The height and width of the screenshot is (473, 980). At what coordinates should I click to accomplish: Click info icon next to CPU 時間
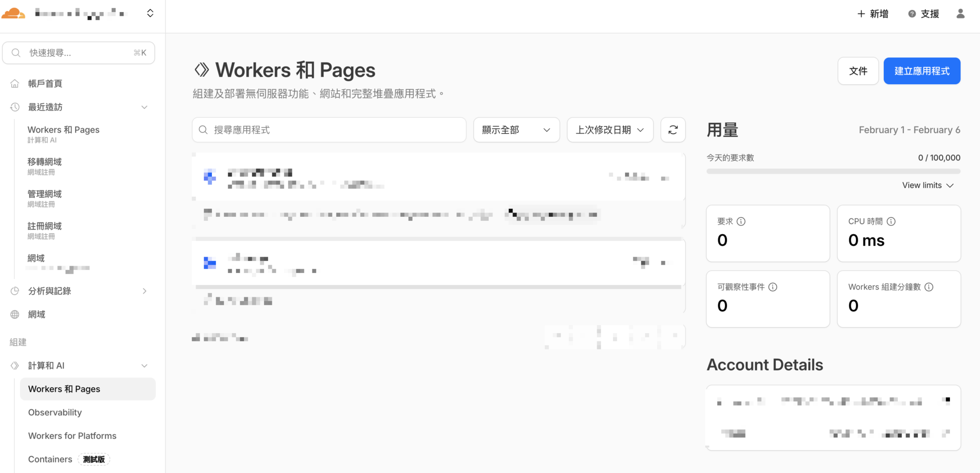(x=891, y=221)
